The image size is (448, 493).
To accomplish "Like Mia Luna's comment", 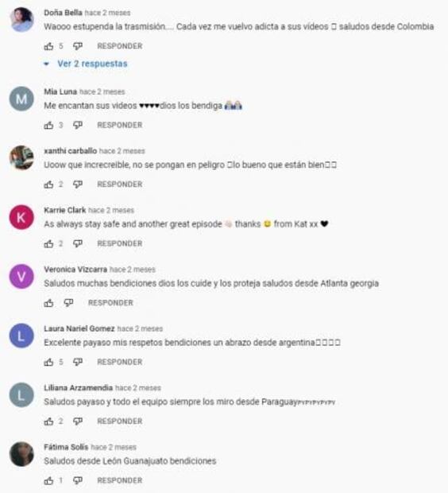I will [x=48, y=125].
